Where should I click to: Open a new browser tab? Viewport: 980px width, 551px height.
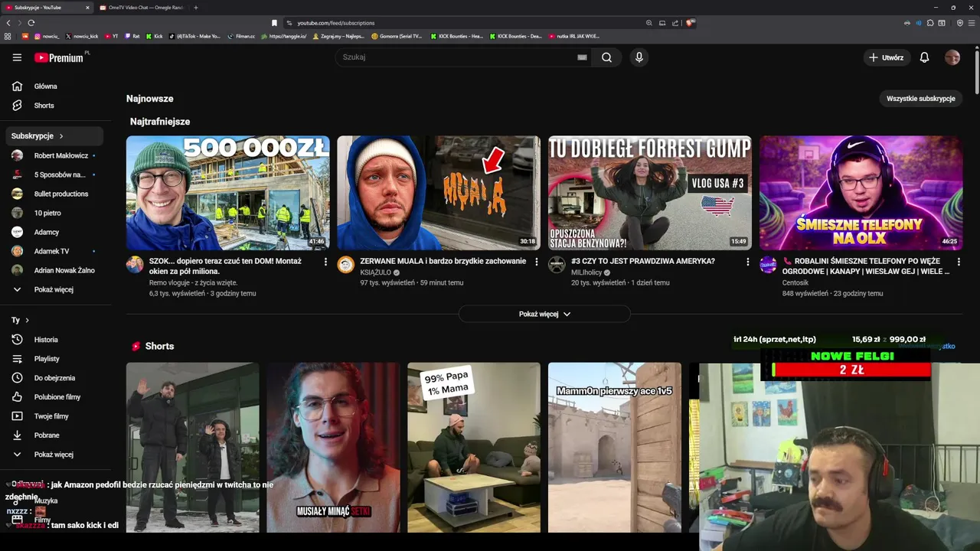(195, 8)
